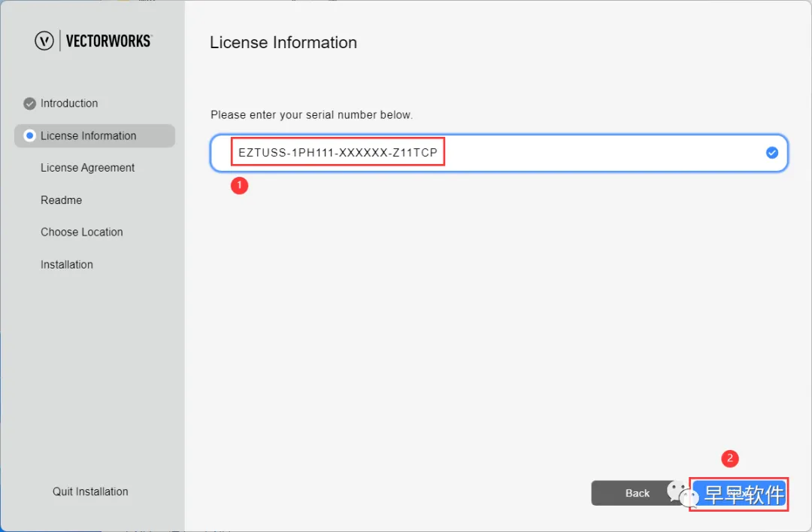Viewport: 812px width, 532px height.
Task: Click the Introduction completed checkmark icon
Action: (x=29, y=104)
